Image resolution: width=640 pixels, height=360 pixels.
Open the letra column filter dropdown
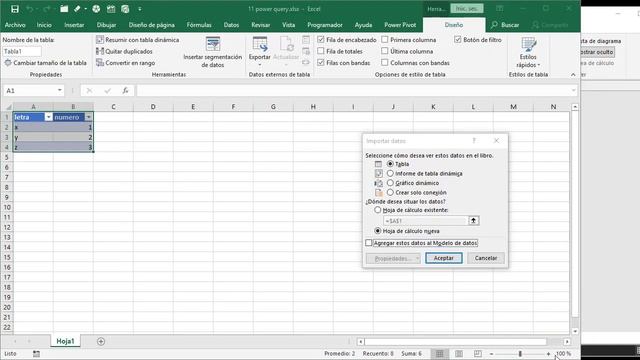point(48,117)
